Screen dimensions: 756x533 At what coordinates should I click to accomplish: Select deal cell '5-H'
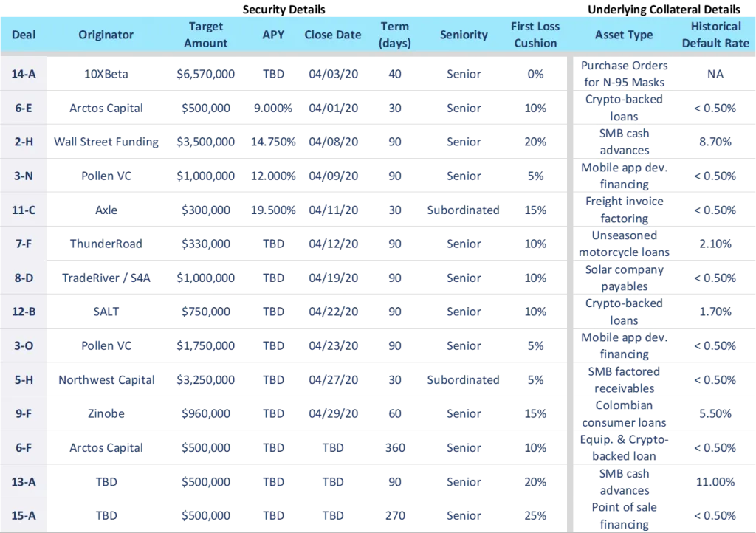pyautogui.click(x=24, y=379)
